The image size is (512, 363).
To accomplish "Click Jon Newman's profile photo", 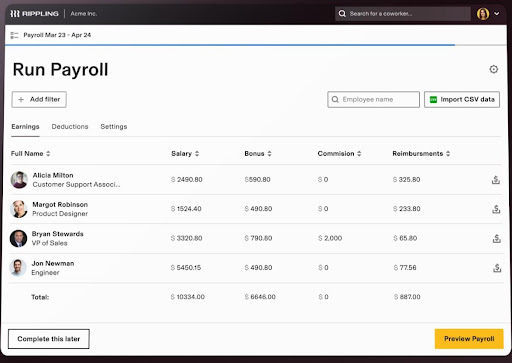I will click(18, 268).
